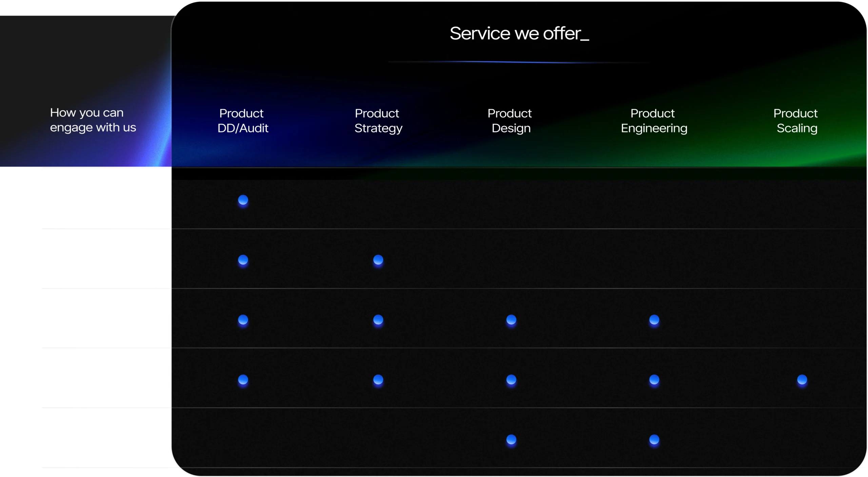Screen dimensions: 868x477
Task: Click the Product Engineering dot in fourth row
Action: point(654,379)
